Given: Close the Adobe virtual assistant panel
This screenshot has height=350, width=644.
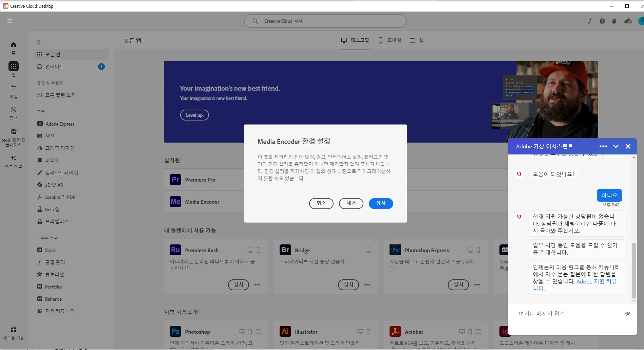Looking at the screenshot, I should (628, 146).
